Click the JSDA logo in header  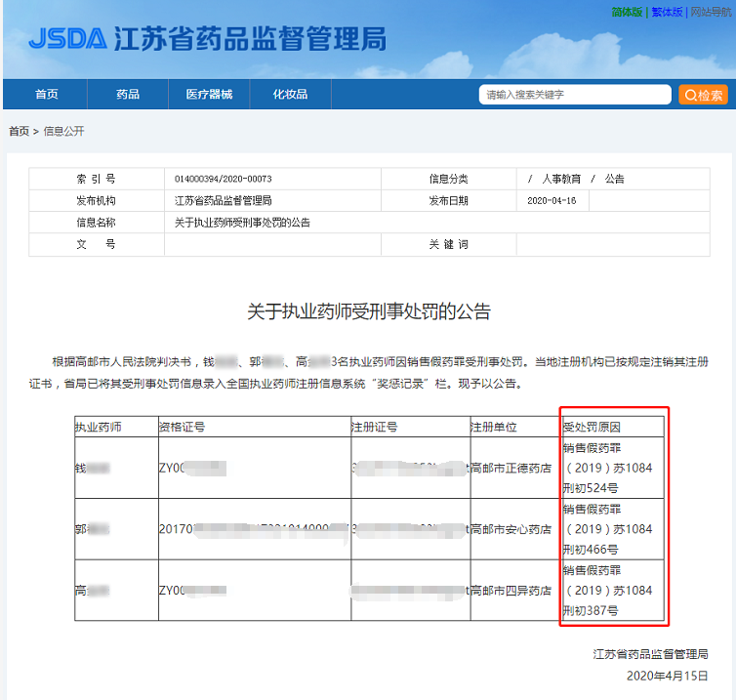(66, 38)
